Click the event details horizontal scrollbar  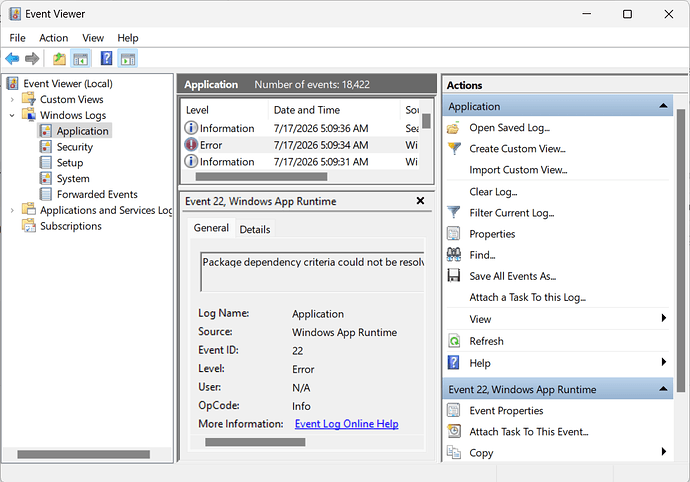coord(255,442)
